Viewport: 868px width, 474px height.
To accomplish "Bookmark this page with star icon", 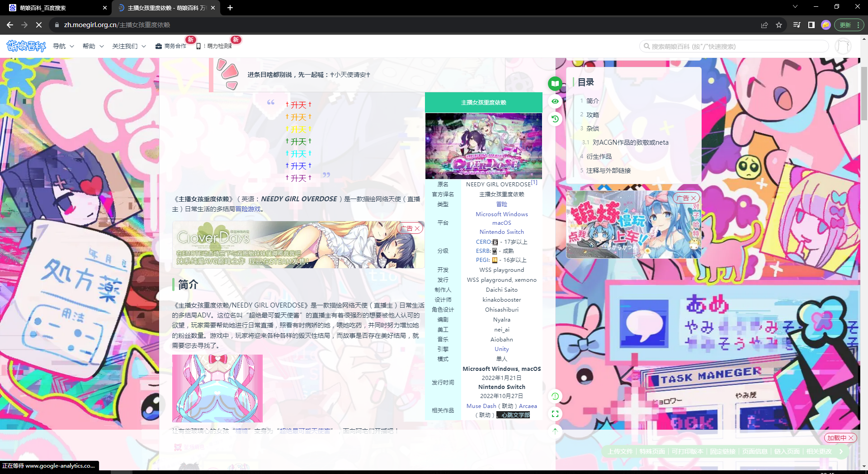I will coord(778,25).
